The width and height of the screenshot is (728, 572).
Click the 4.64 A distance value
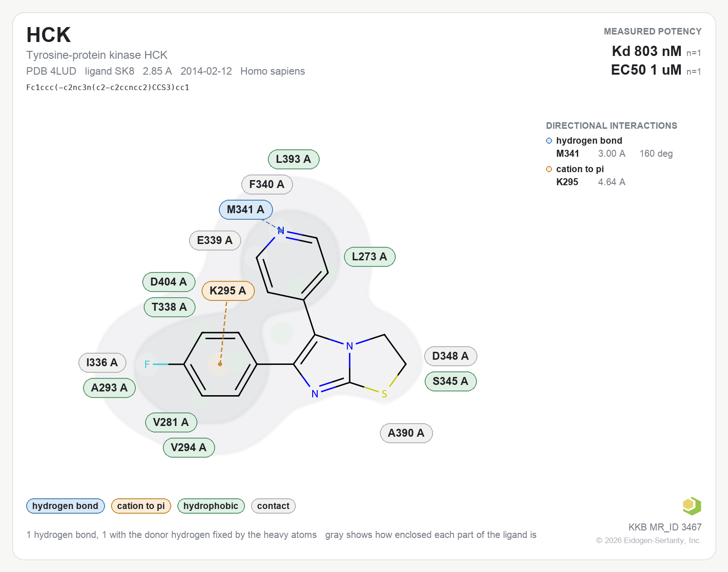611,182
